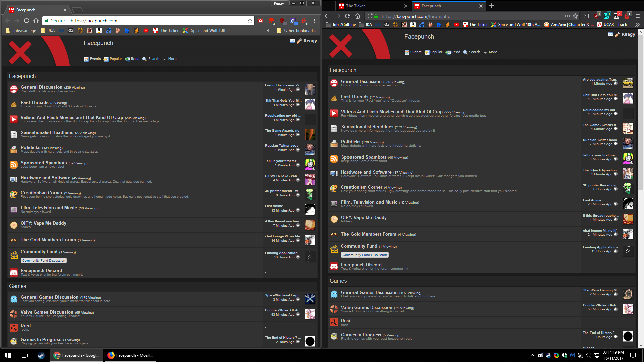Open private messages envelope icon in Chrome page

pos(292,41)
